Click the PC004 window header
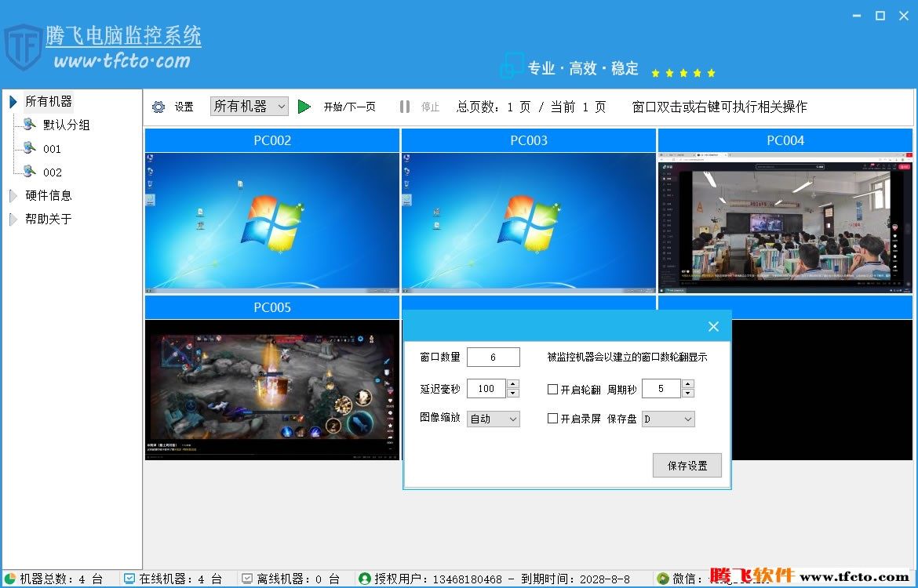The image size is (918, 588). (x=785, y=140)
